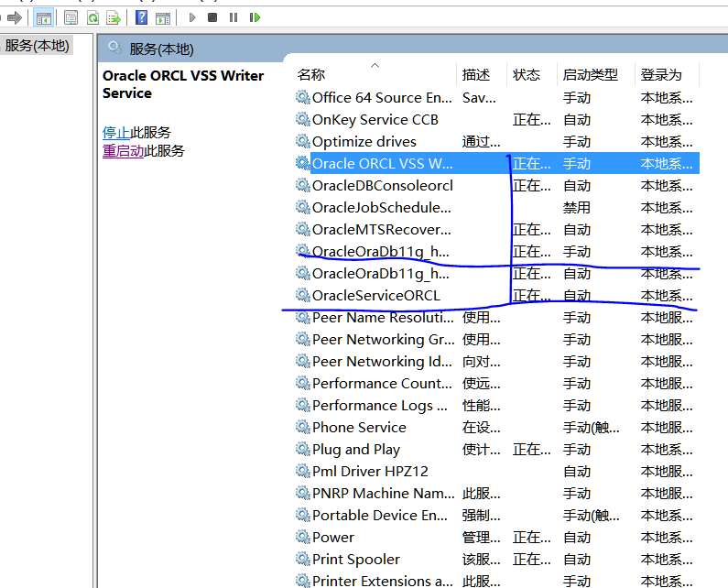This screenshot has width=728, height=588.
Task: Click the gear icon beside Optimize drives
Action: tap(303, 141)
